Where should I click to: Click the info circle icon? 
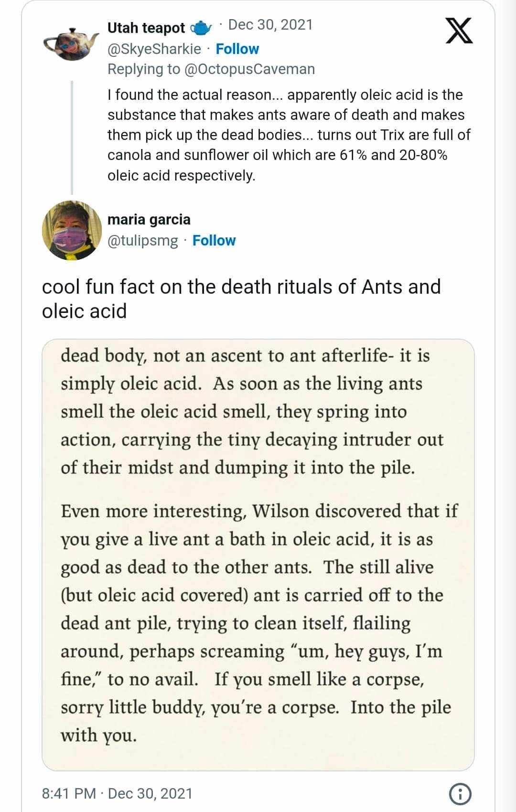click(460, 794)
